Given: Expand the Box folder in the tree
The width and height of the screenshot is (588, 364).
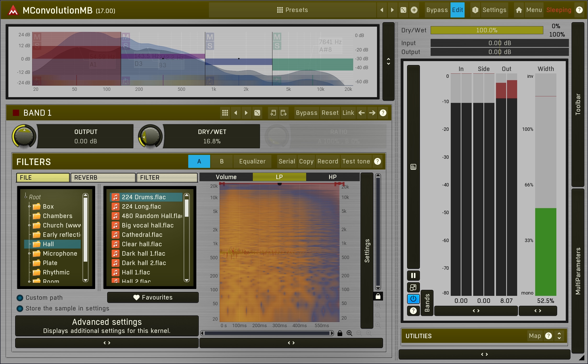Looking at the screenshot, I should pos(29,207).
